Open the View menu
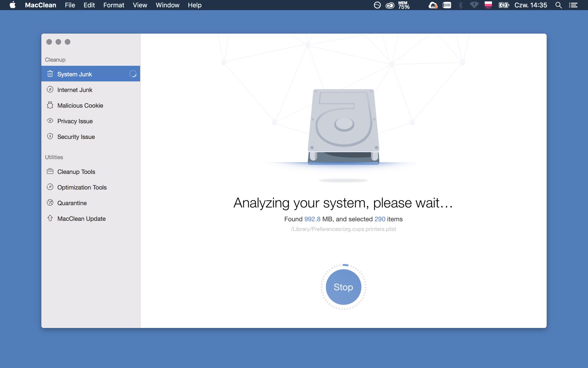This screenshot has width=588, height=368. point(140,5)
